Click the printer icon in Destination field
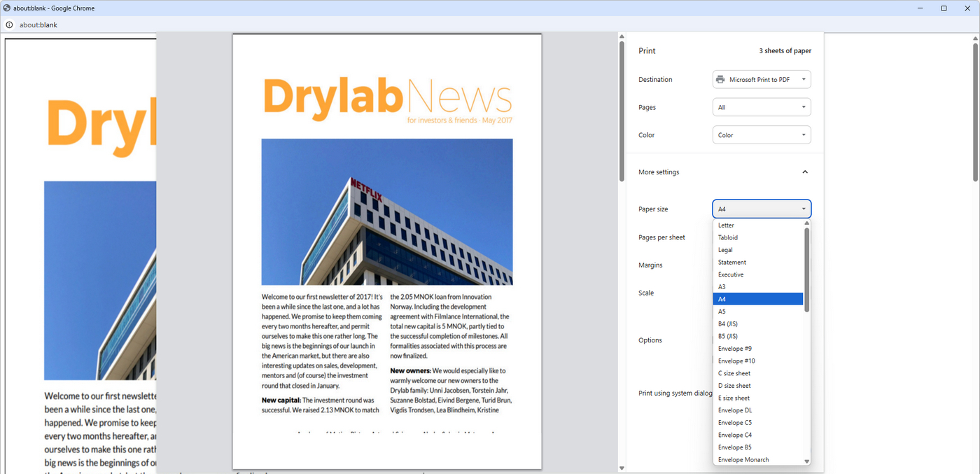The width and height of the screenshot is (980, 474). [x=720, y=80]
